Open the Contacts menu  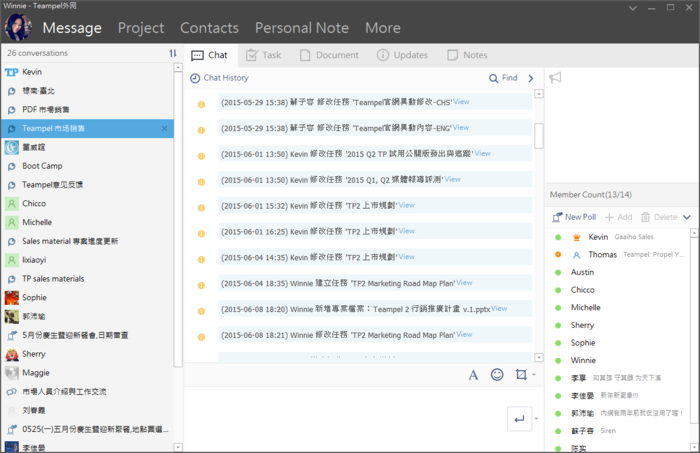[209, 28]
